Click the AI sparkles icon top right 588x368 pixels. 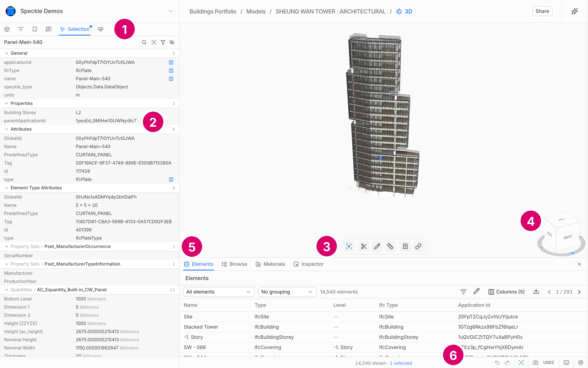[x=575, y=11]
